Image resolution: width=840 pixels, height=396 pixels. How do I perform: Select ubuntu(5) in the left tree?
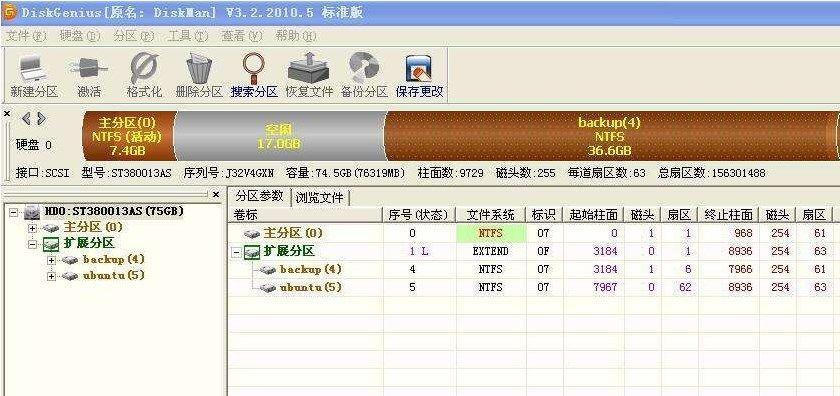pyautogui.click(x=114, y=276)
